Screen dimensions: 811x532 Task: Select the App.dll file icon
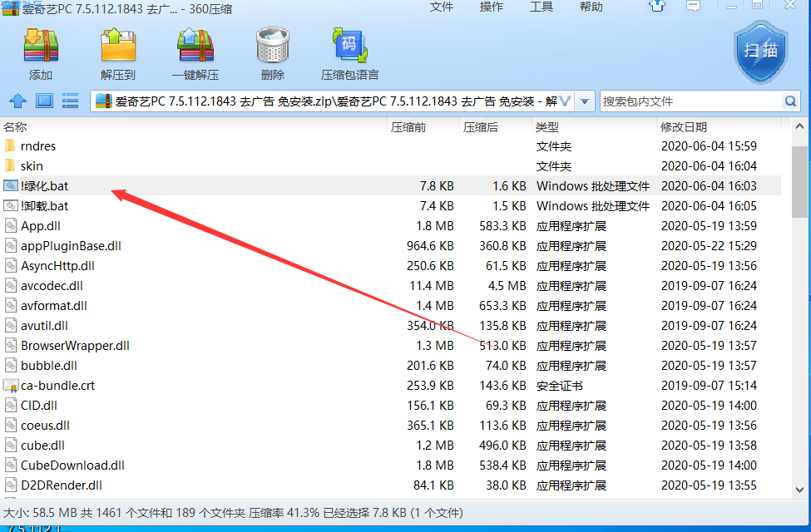[x=11, y=226]
